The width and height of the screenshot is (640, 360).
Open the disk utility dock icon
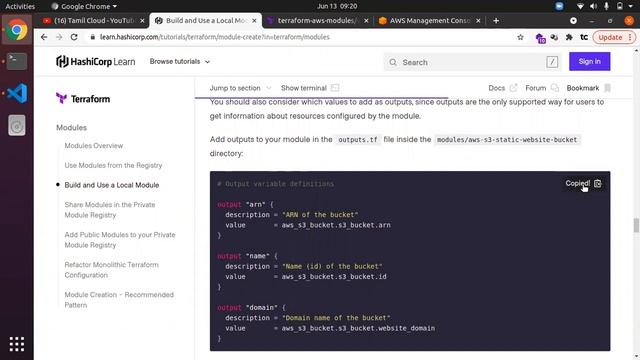click(17, 125)
